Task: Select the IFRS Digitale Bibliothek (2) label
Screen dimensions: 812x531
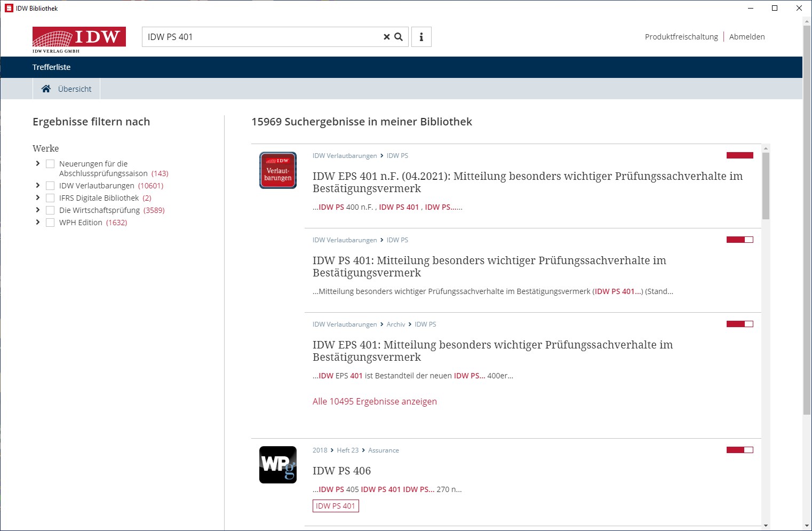Action: pyautogui.click(x=105, y=198)
